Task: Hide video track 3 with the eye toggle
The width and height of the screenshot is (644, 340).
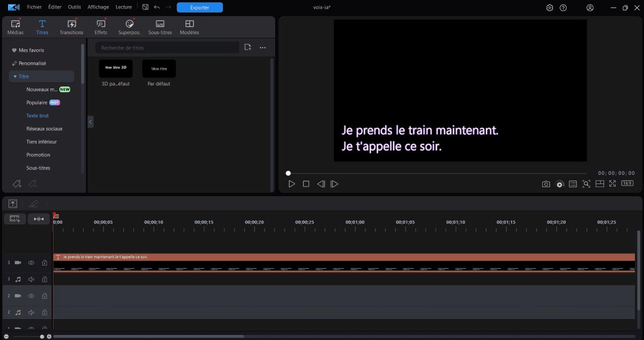Action: point(31,262)
